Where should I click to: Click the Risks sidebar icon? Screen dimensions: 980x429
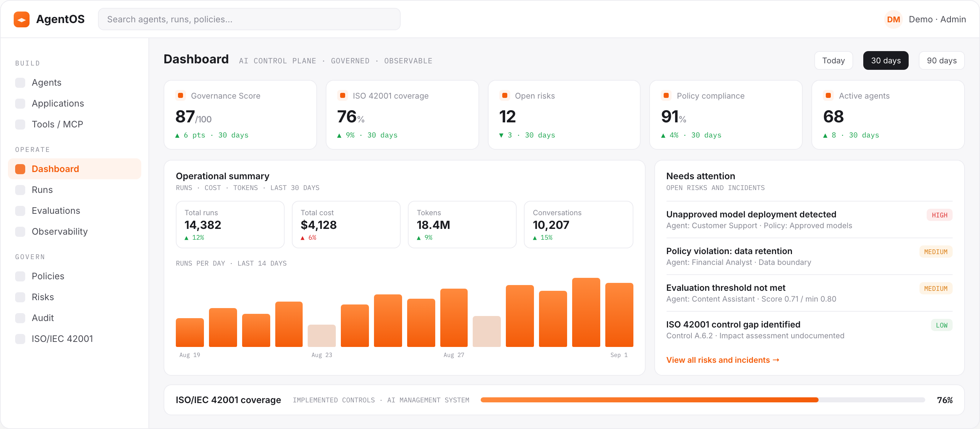click(20, 297)
